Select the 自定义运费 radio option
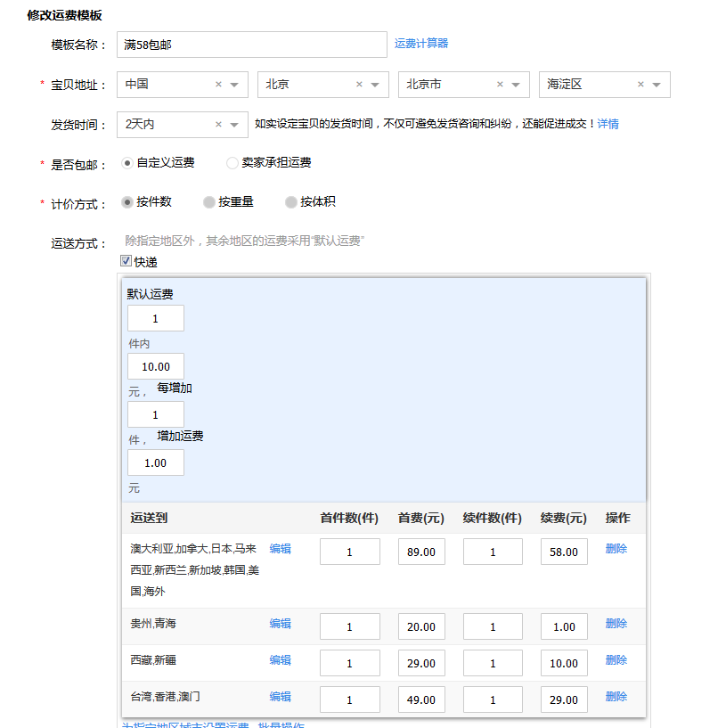This screenshot has height=728, width=726. click(x=126, y=163)
